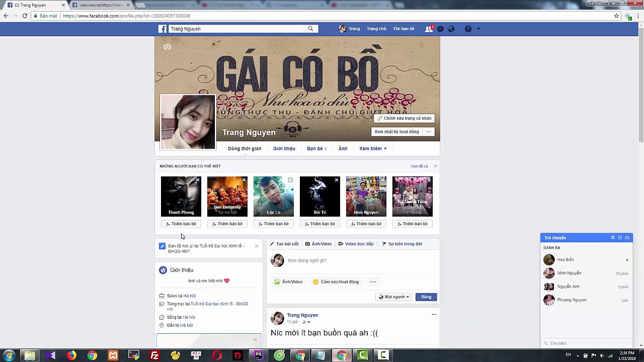Click the search magnifier button
Image resolution: width=644 pixels, height=362 pixels.
coord(310,29)
